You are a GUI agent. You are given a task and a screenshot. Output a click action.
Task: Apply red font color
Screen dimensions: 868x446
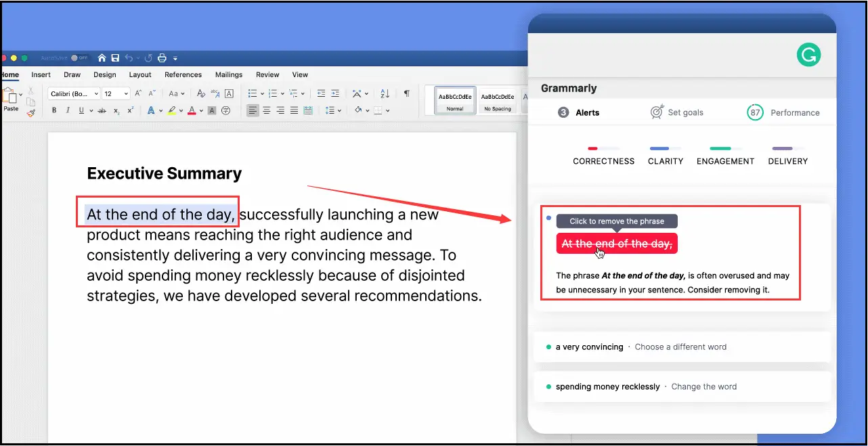(x=192, y=110)
